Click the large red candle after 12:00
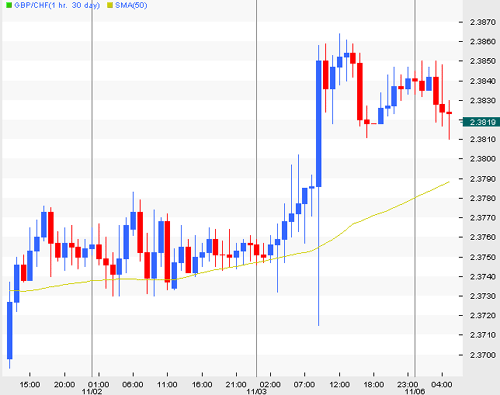Viewport: 500px width, 395px height. (x=360, y=91)
